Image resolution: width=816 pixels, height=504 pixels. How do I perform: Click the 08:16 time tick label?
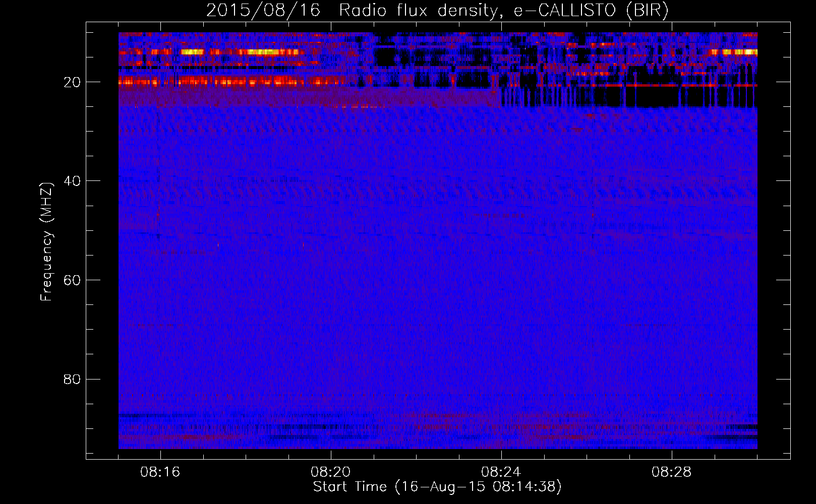[x=160, y=472]
